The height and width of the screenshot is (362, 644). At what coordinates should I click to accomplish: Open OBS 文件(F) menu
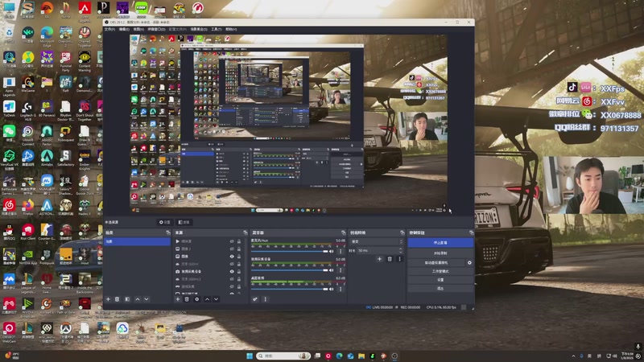109,30
